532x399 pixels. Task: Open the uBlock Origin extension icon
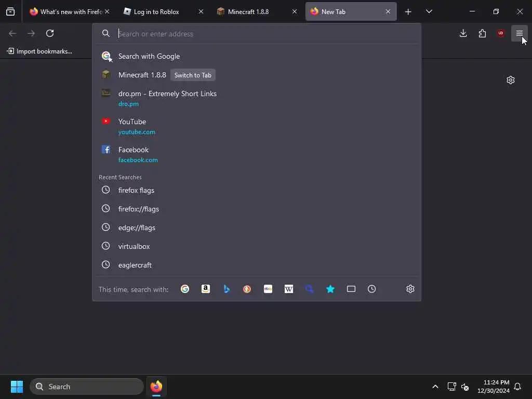coord(501,33)
